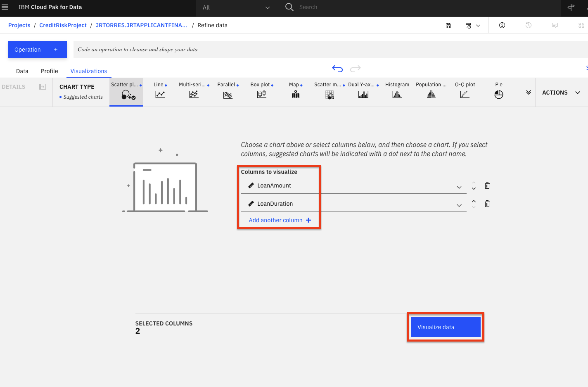Screen dimensions: 588x387
Task: Click the code an operation input
Action: click(x=330, y=50)
